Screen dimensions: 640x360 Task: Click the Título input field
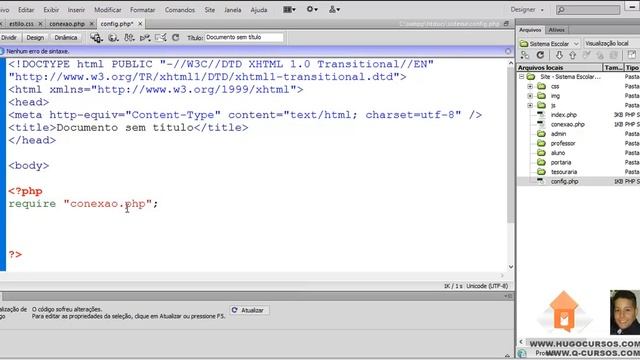point(244,37)
